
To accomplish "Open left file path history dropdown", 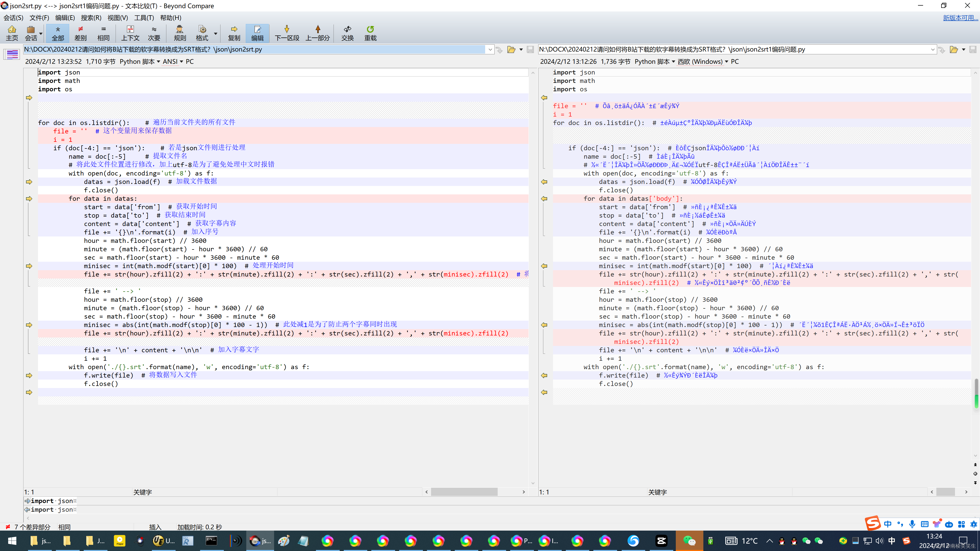I will pyautogui.click(x=490, y=49).
